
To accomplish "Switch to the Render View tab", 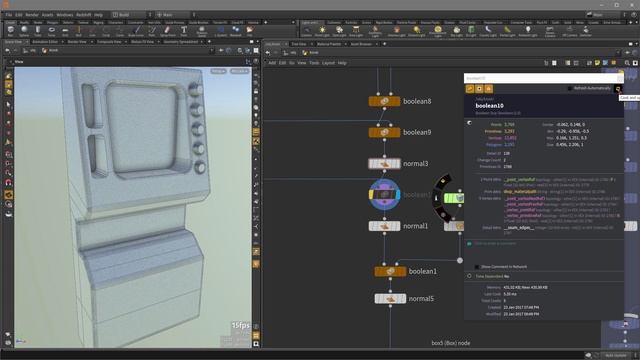I will 77,42.
